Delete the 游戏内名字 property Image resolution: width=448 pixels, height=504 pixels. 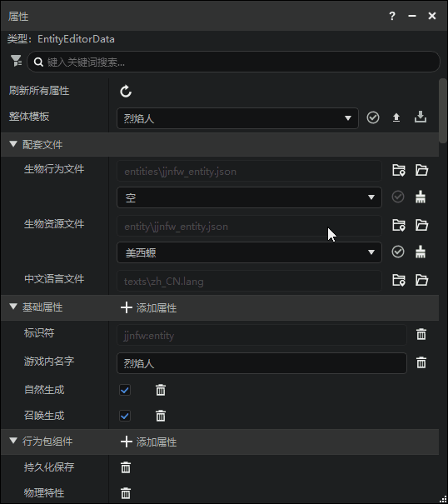pos(421,363)
